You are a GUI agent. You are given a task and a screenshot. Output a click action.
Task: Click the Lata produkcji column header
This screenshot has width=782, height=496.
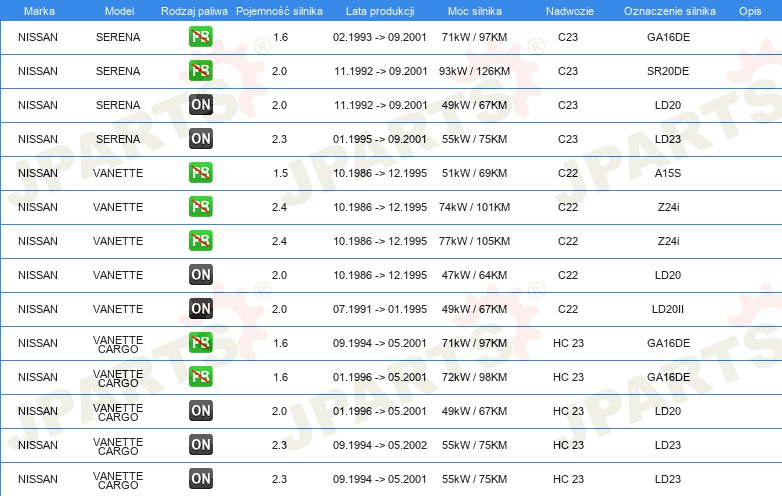click(x=380, y=11)
